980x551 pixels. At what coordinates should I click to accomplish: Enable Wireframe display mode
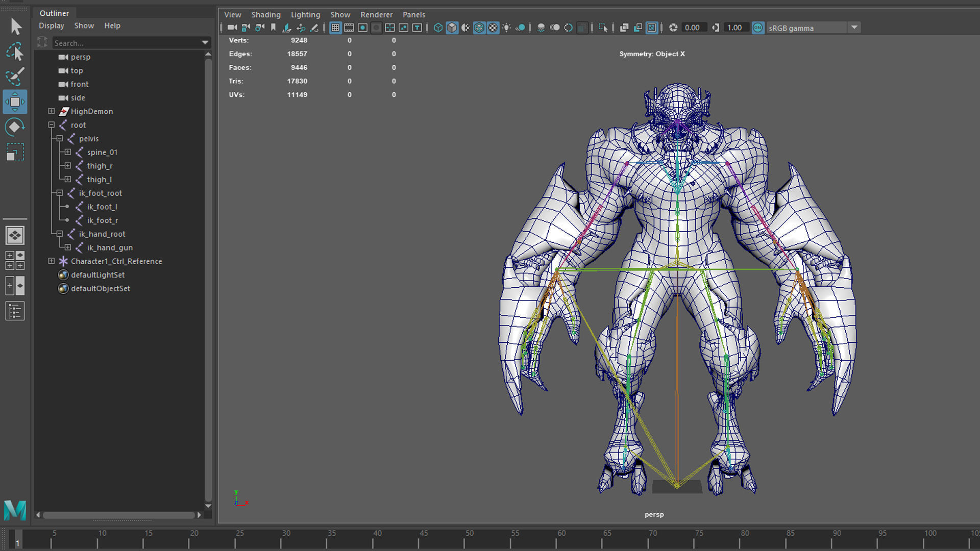[438, 28]
